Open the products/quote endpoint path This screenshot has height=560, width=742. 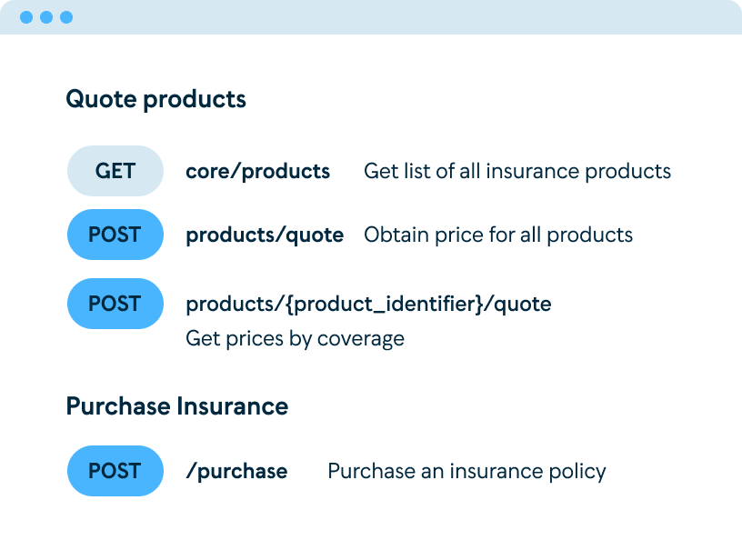(x=265, y=235)
